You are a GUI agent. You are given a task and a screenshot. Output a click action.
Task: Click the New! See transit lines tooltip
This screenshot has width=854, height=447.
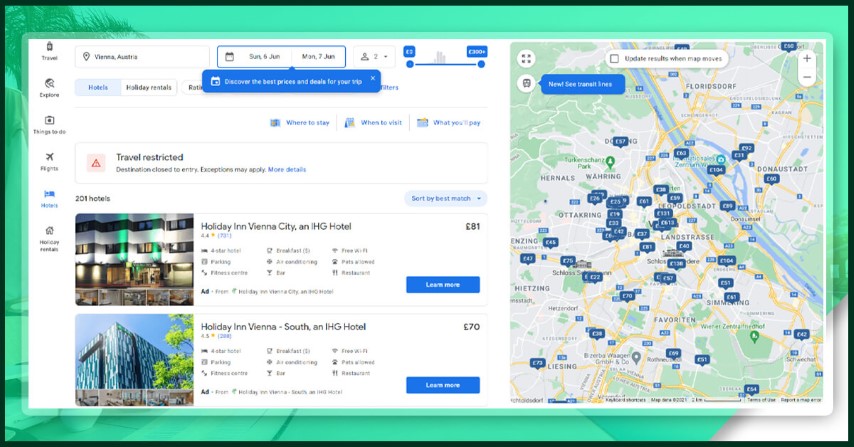coord(583,84)
